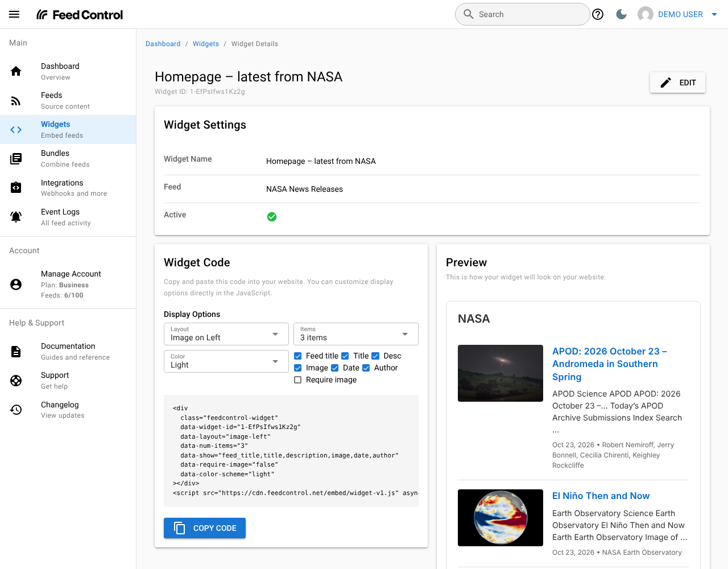Image resolution: width=728 pixels, height=569 pixels.
Task: Open the Items count dropdown
Action: (356, 334)
